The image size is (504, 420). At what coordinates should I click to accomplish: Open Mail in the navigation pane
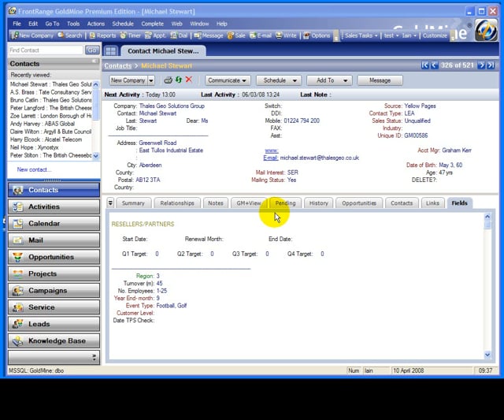pyautogui.click(x=54, y=240)
